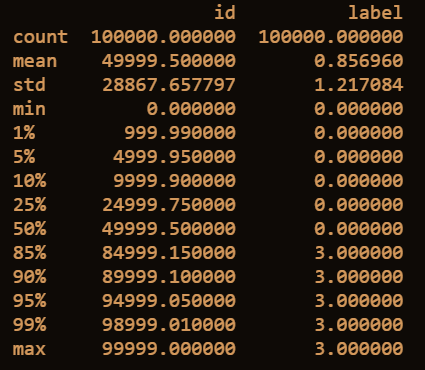Select the 'count' row label
Image resolution: width=425 pixels, height=370 pixels.
(40, 37)
